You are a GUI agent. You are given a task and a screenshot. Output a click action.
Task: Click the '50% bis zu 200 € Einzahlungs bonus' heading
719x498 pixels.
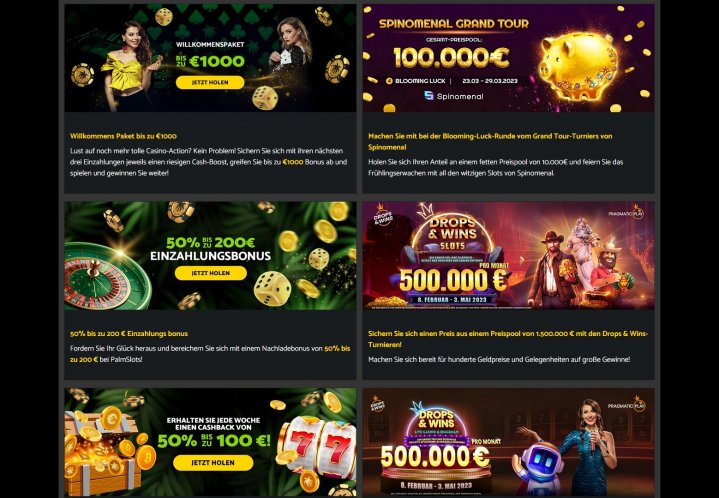click(129, 334)
